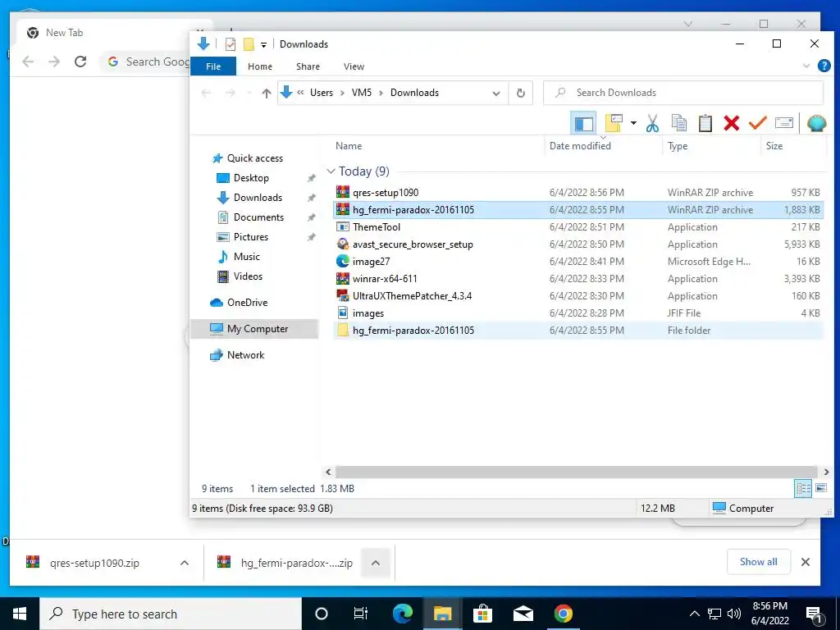Select UltraUXThemePatcher_4.3.4 file
The image size is (840, 630).
tap(577, 295)
